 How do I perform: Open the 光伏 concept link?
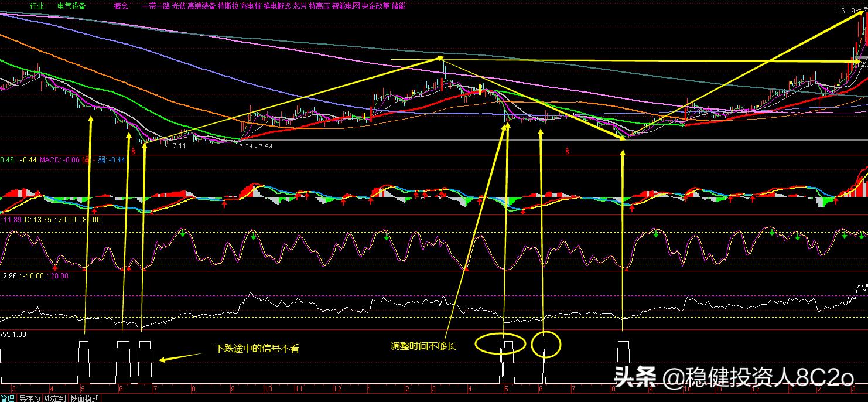(178, 6)
